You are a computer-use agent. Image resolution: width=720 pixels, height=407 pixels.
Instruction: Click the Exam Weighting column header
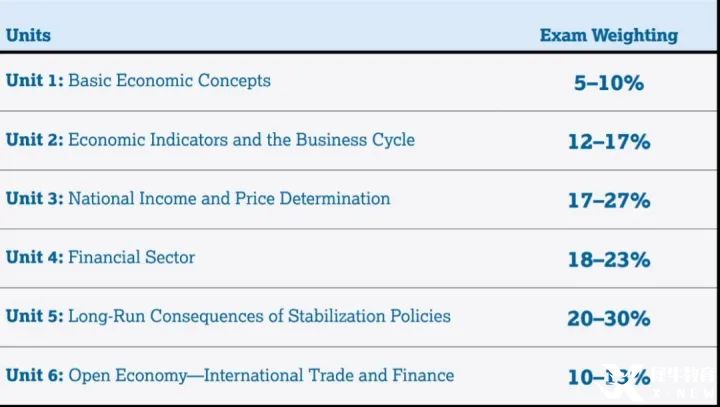608,35
